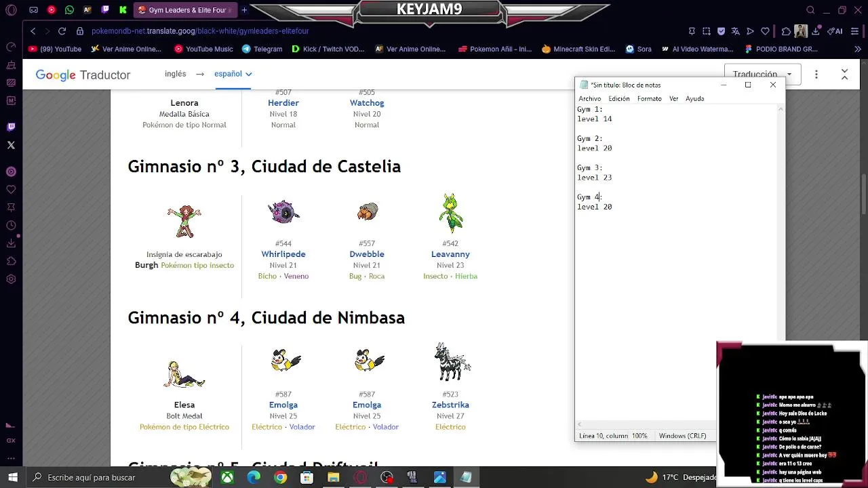Open the Zebstrika Pokémon link
868x488 pixels.
tap(450, 405)
